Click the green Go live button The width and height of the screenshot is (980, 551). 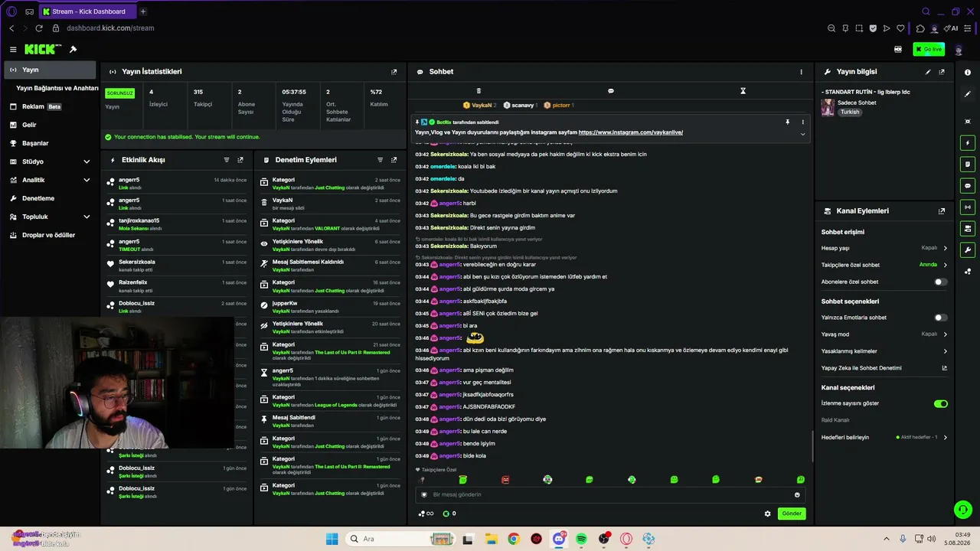point(929,50)
